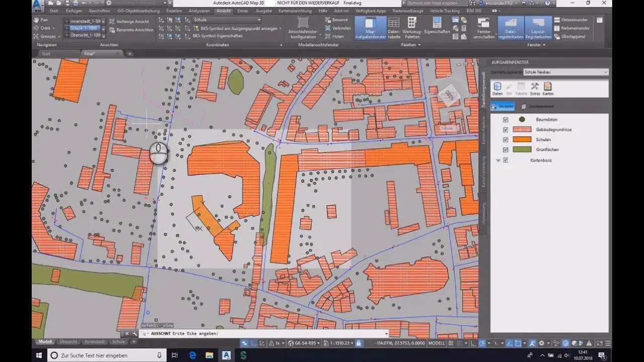Screen dimensions: 644x362
Task: Open the Schule coordinate system dropdown
Action: pyautogui.click(x=227, y=20)
